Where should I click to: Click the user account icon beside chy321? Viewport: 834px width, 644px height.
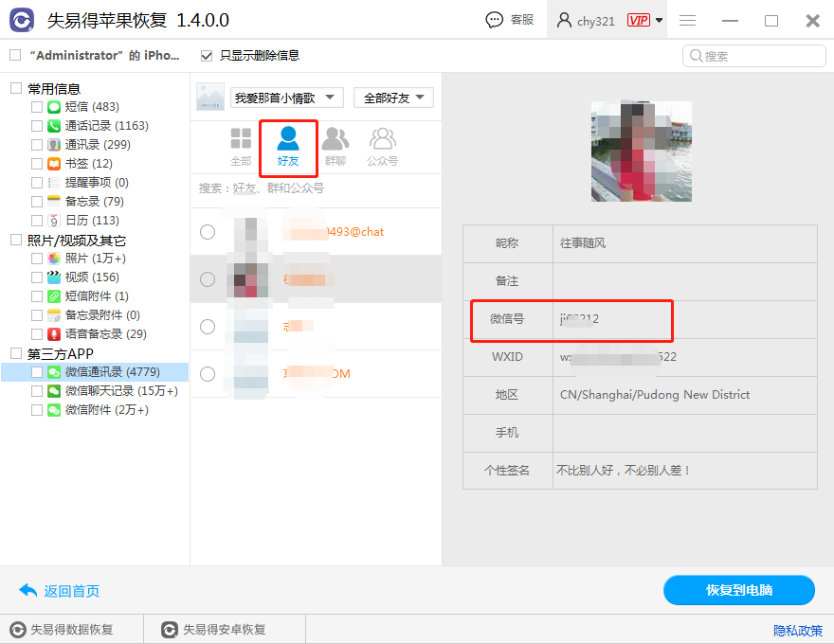[564, 20]
